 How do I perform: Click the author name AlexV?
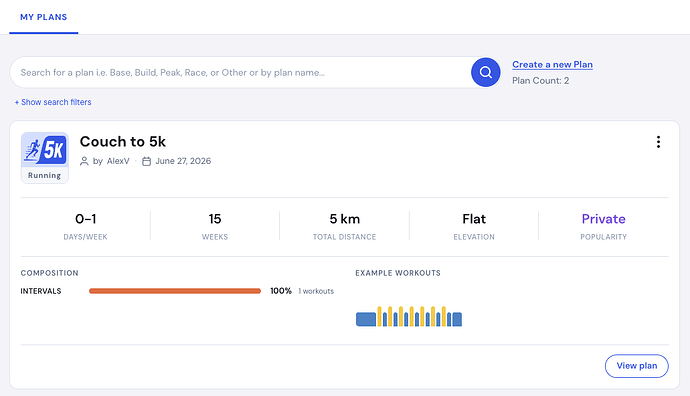click(x=118, y=161)
